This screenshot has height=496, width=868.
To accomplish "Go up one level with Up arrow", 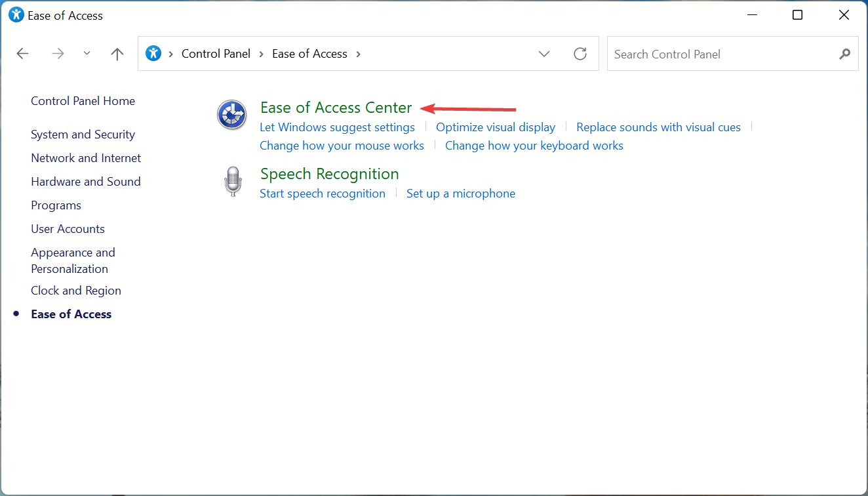I will pos(117,54).
